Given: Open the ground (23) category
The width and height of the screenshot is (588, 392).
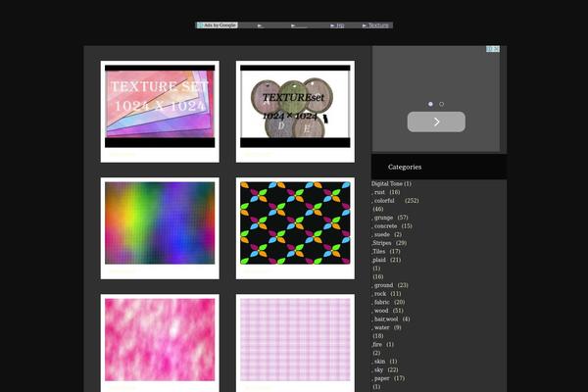Looking at the screenshot, I should click(x=390, y=285).
